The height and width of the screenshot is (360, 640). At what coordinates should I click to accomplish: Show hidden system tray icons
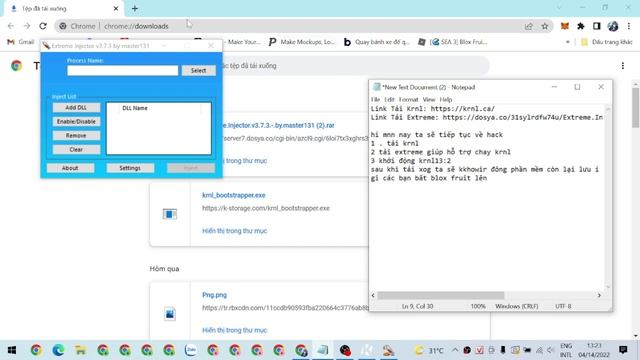[455, 350]
